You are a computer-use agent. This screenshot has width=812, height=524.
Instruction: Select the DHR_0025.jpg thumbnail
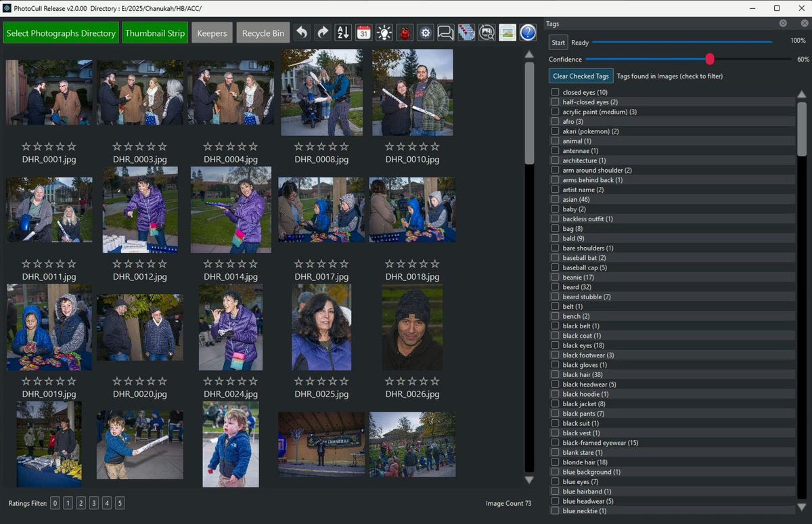(x=321, y=327)
